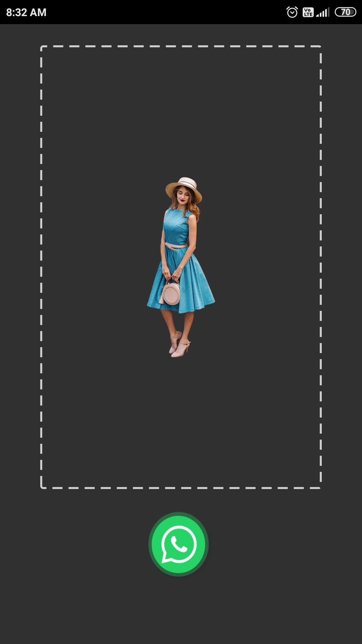This screenshot has height=644, width=362.
Task: Click the top-left corner of dashed frame
Action: tap(42, 47)
